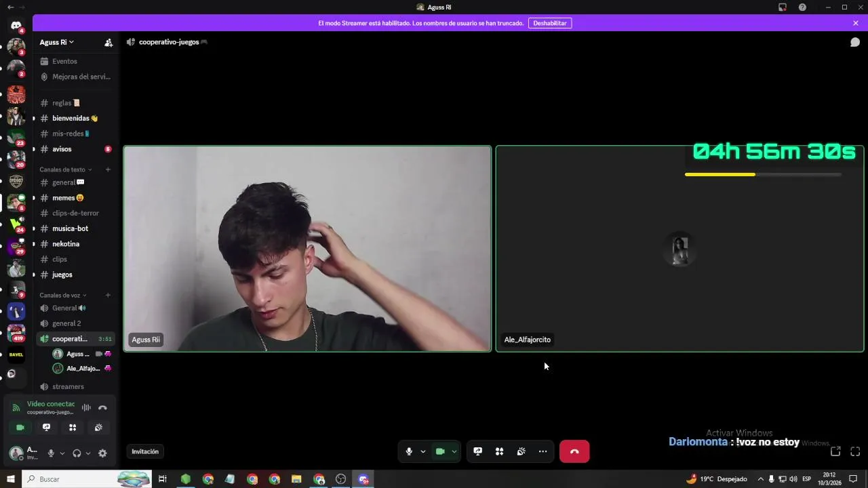The width and height of the screenshot is (868, 488).
Task: Select Ale_Alfajorcito in the voice channel list
Action: 81,369
